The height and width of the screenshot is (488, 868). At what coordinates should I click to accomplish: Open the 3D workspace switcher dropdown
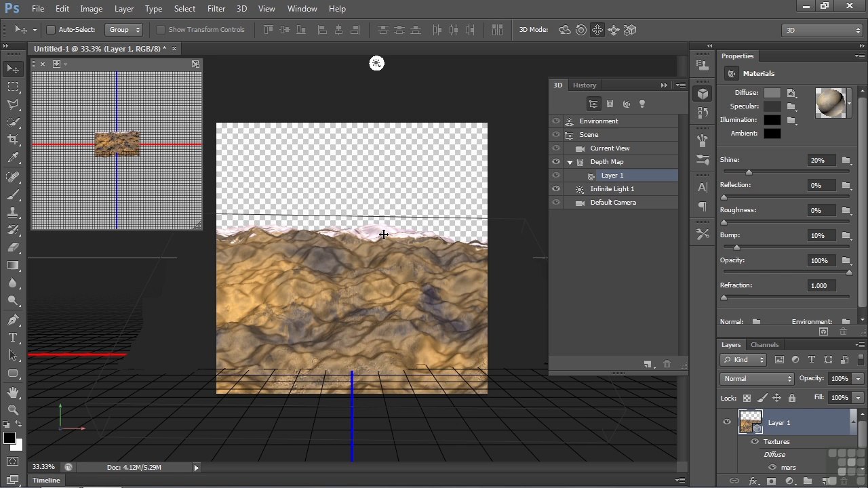click(x=822, y=30)
